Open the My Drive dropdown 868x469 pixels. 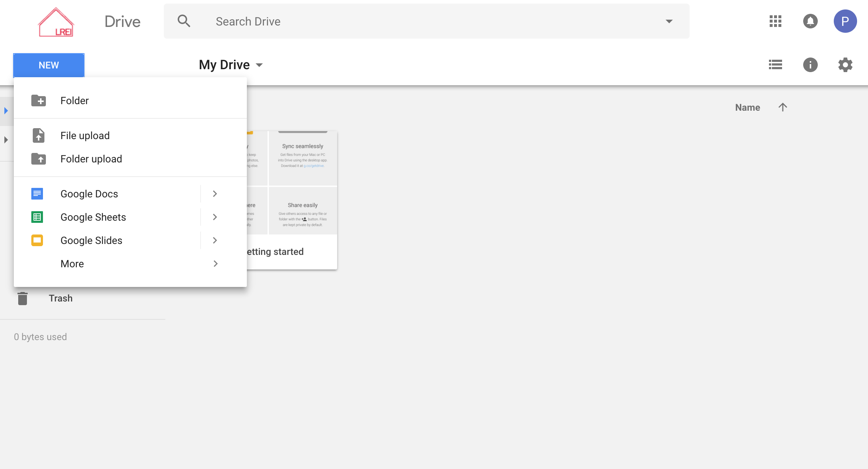(x=260, y=65)
